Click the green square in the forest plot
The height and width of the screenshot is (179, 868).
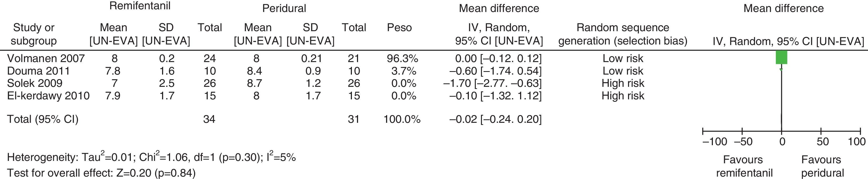pos(781,57)
